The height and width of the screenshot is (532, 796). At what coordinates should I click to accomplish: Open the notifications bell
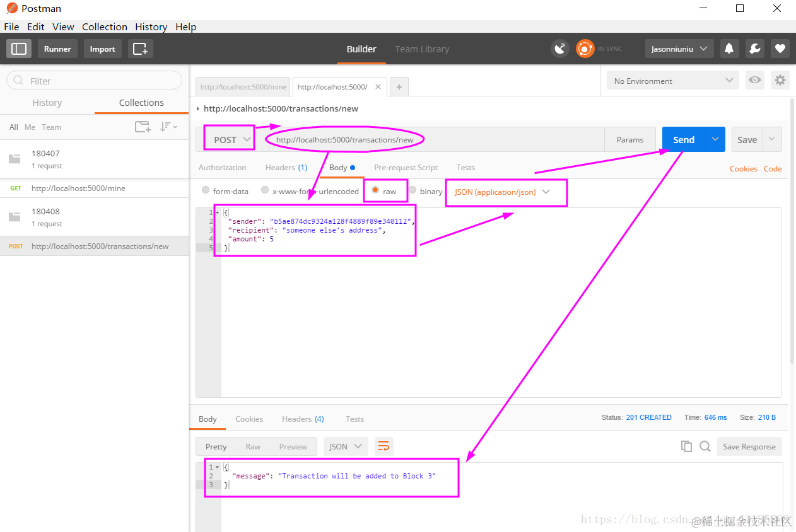point(729,49)
